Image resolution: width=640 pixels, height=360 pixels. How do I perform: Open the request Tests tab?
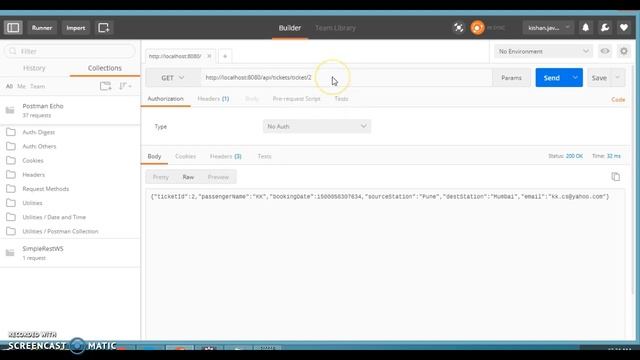click(x=341, y=99)
